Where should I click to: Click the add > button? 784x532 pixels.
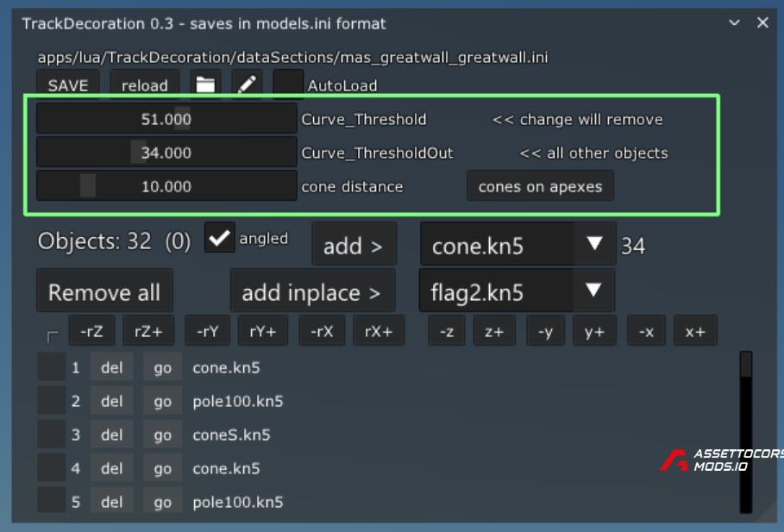354,244
